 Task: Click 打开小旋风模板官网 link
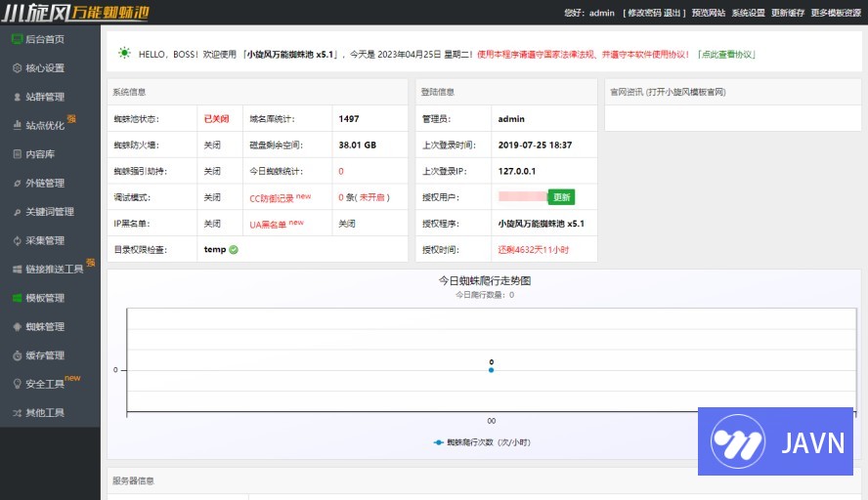(686, 92)
